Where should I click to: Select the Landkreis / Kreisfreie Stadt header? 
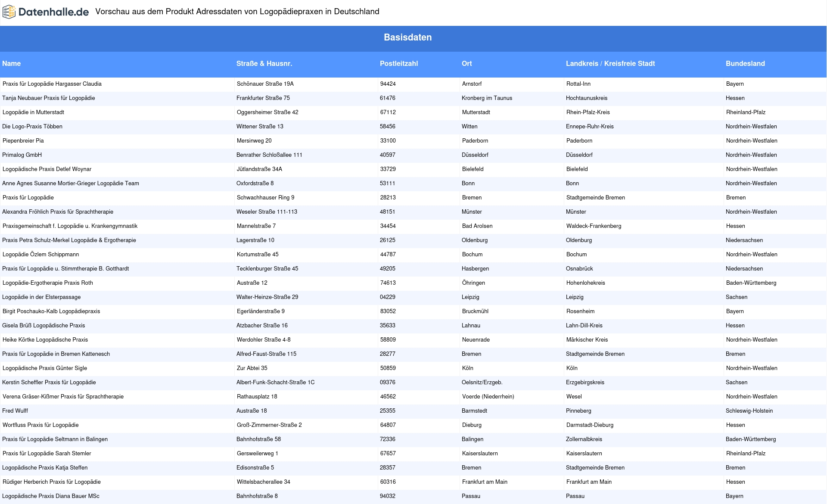(610, 63)
